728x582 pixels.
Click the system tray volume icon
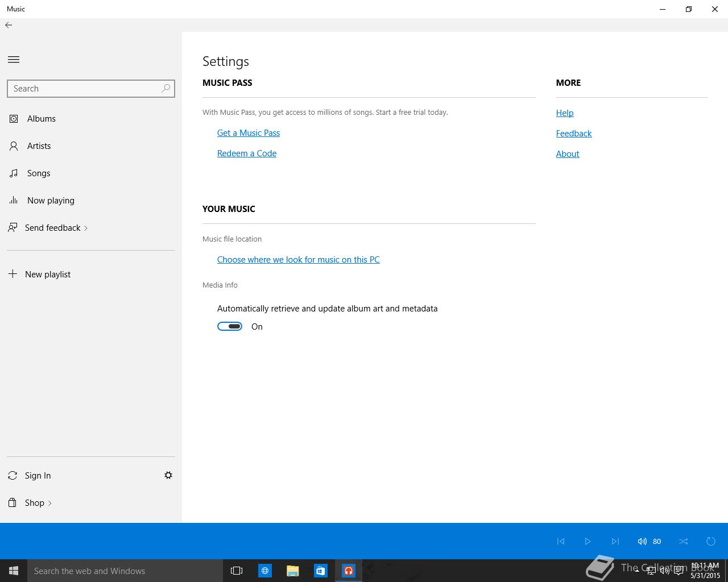point(665,571)
